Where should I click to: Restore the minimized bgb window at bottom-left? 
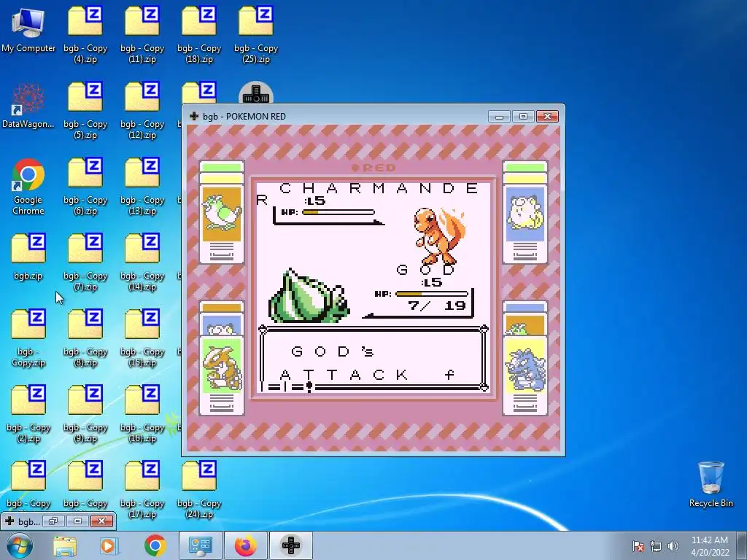(53, 521)
